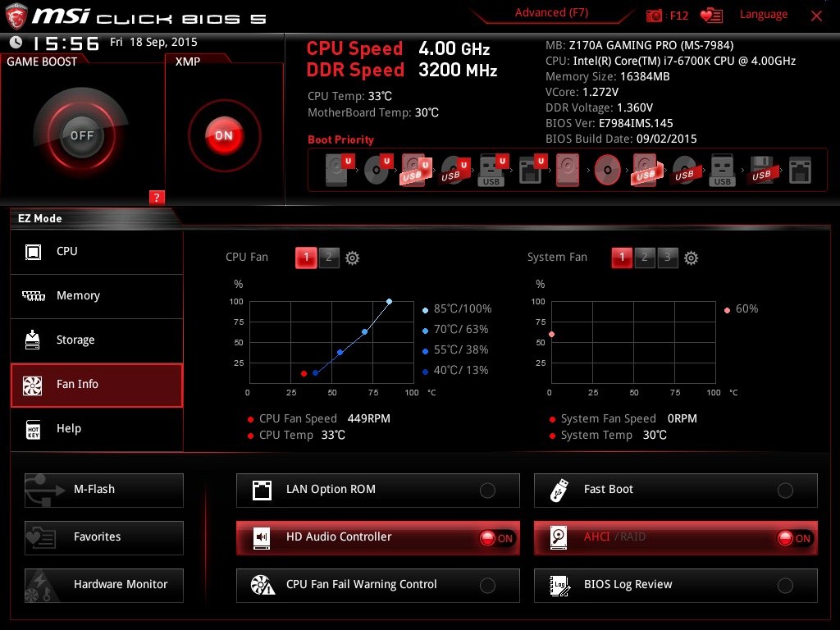Open System Fan settings gear

[691, 258]
